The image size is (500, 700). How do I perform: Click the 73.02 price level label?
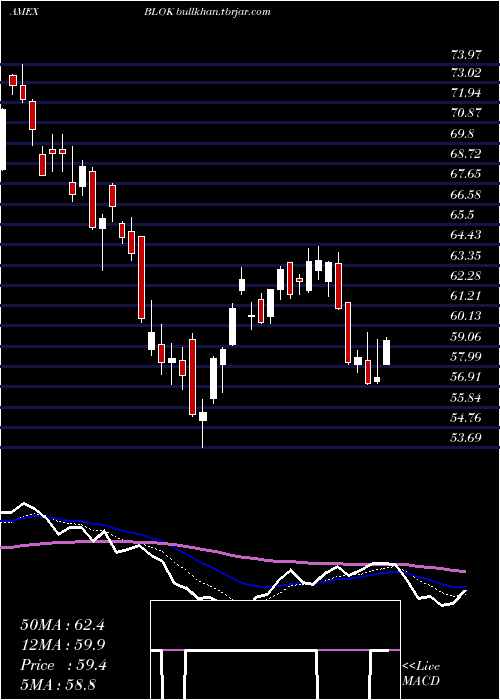(467, 73)
